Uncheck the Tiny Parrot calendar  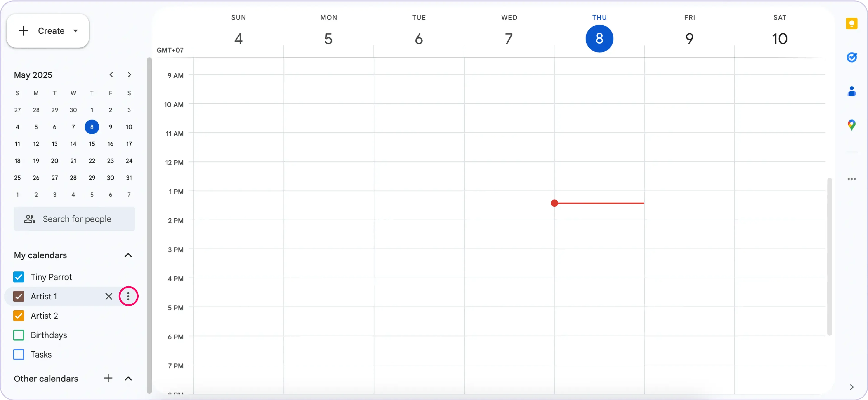pos(19,277)
